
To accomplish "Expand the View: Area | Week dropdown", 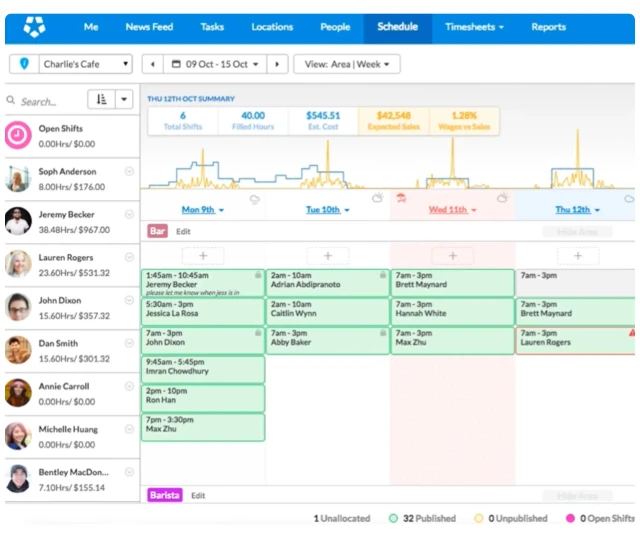I will [346, 64].
